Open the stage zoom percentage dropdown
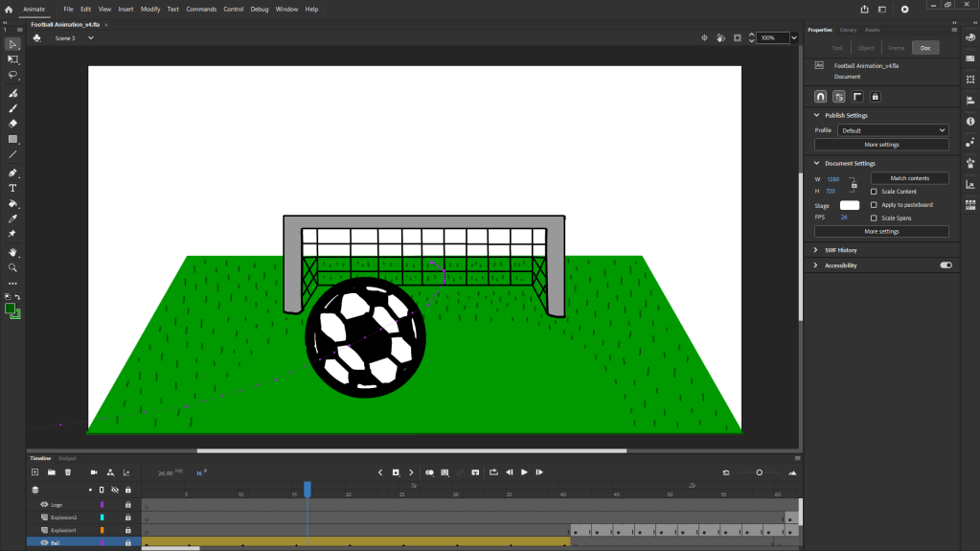 (794, 38)
